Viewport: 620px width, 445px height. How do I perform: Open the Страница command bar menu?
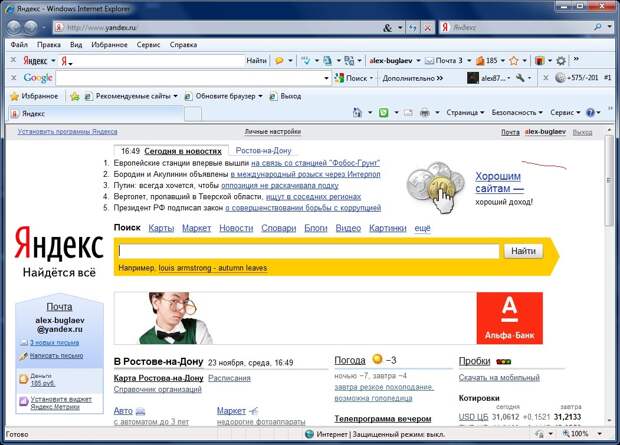(x=465, y=113)
